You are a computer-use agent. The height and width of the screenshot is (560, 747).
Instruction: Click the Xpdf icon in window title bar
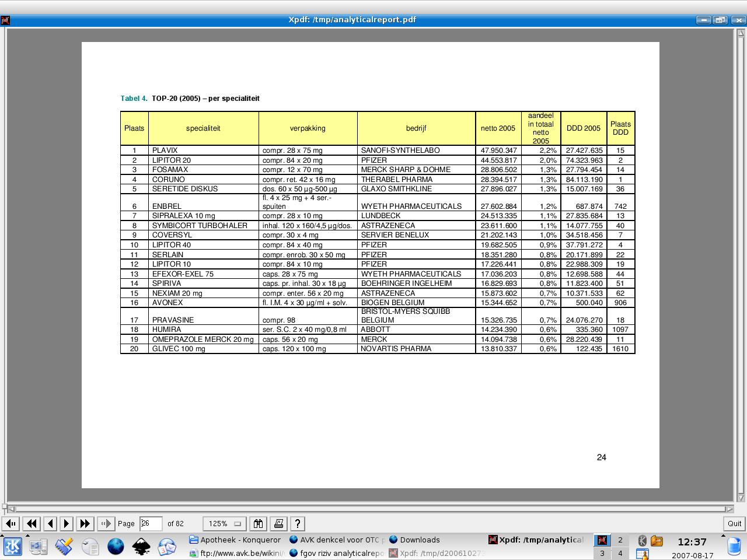(5, 20)
